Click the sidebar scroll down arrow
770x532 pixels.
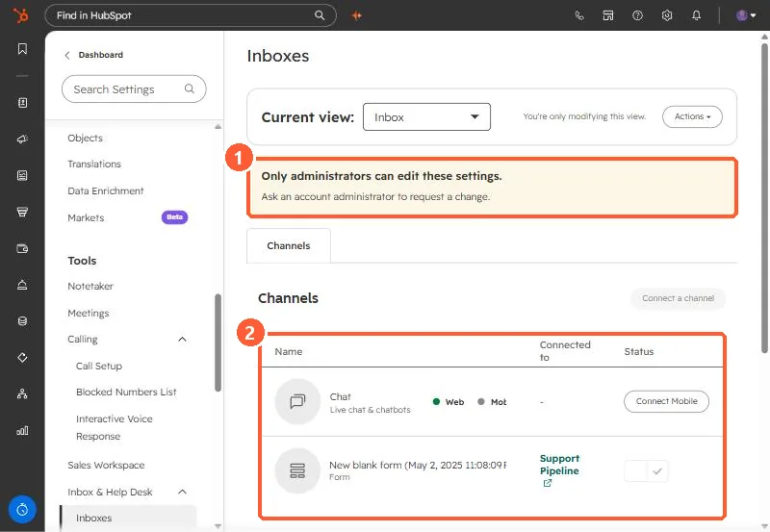coord(218,526)
